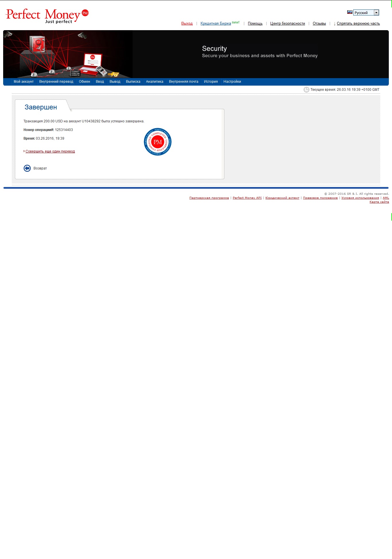Click Совершить еще один перевод link
The width and height of the screenshot is (392, 559).
pyautogui.click(x=50, y=151)
